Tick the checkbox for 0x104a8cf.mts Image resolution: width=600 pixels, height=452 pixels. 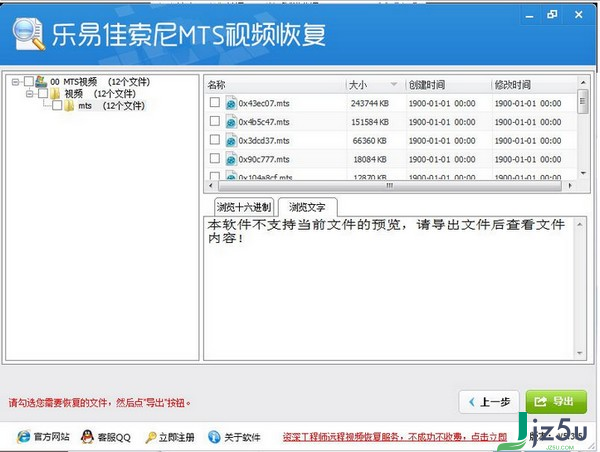215,176
